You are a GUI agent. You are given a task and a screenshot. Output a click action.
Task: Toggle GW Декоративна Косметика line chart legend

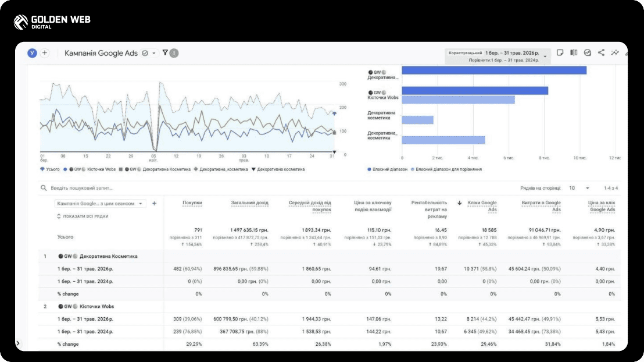[155, 169]
